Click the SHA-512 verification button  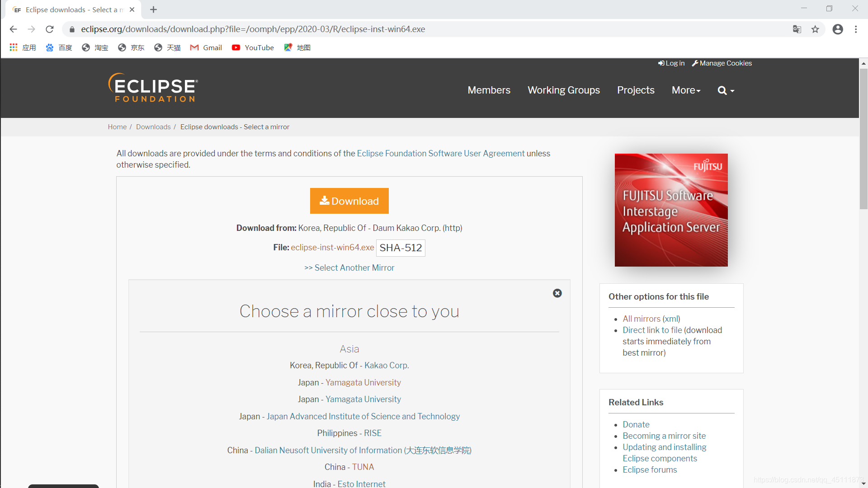pos(401,247)
